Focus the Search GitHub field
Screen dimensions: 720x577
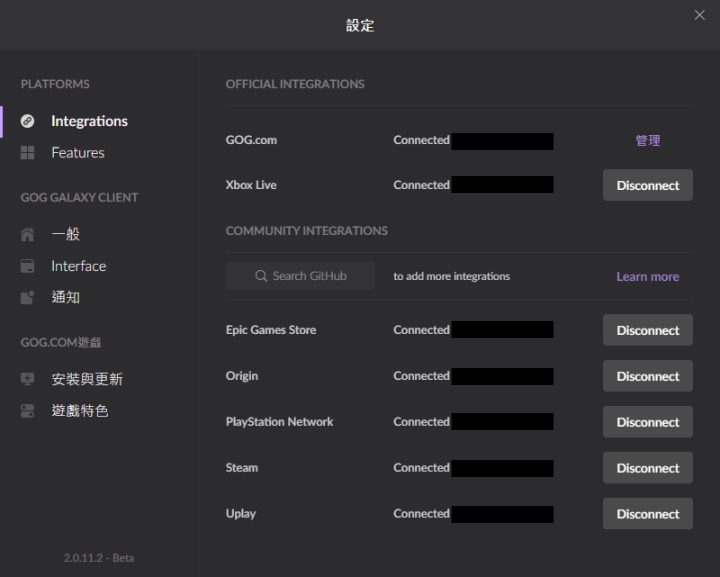(x=300, y=276)
